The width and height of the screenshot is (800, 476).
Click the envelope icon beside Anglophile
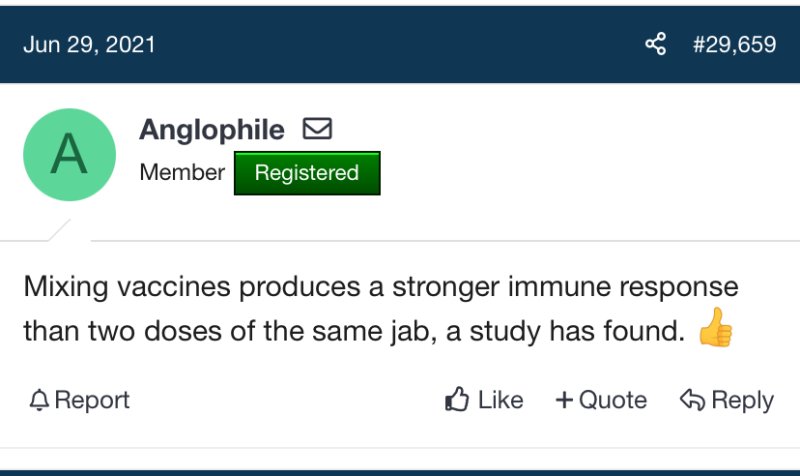pyautogui.click(x=317, y=129)
